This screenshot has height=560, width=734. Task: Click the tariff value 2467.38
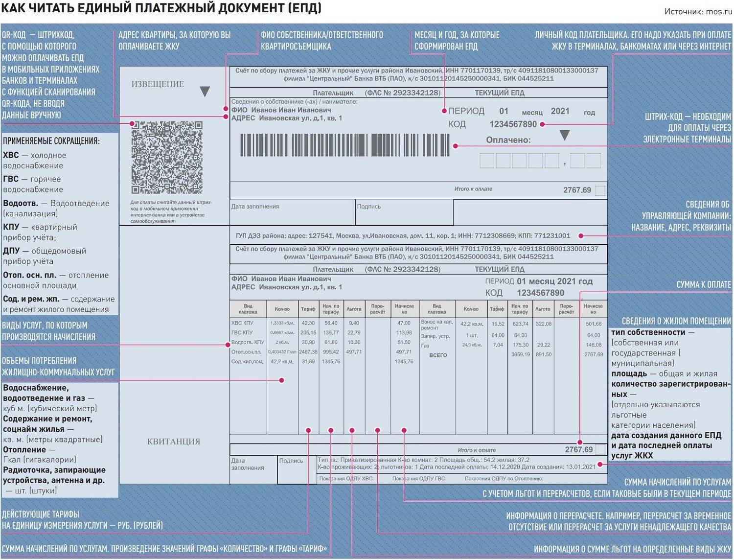pyautogui.click(x=308, y=352)
